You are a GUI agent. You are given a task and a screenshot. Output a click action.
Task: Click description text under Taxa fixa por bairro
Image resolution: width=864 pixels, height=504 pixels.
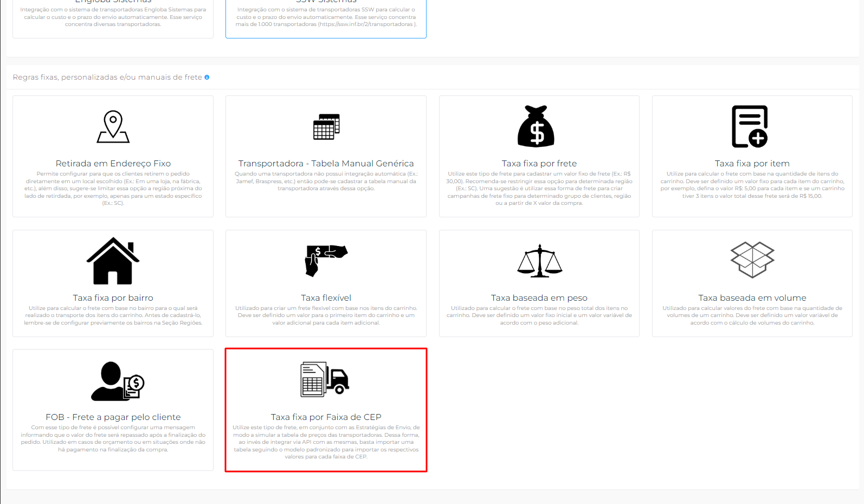(113, 315)
